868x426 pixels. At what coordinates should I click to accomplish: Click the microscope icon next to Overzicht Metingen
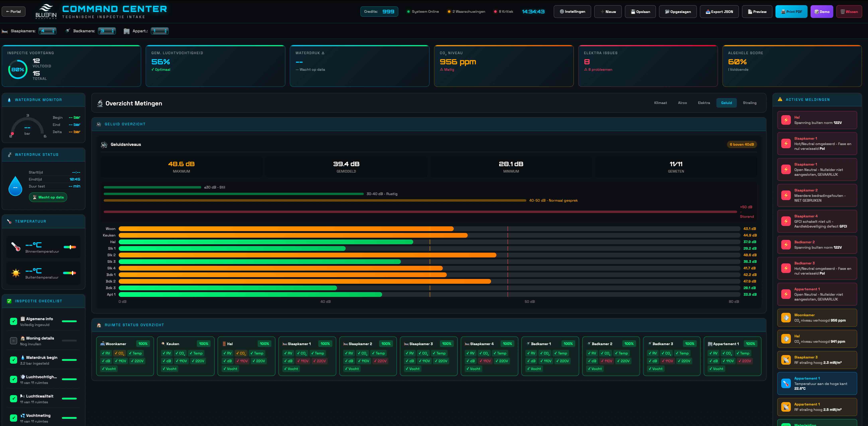100,103
